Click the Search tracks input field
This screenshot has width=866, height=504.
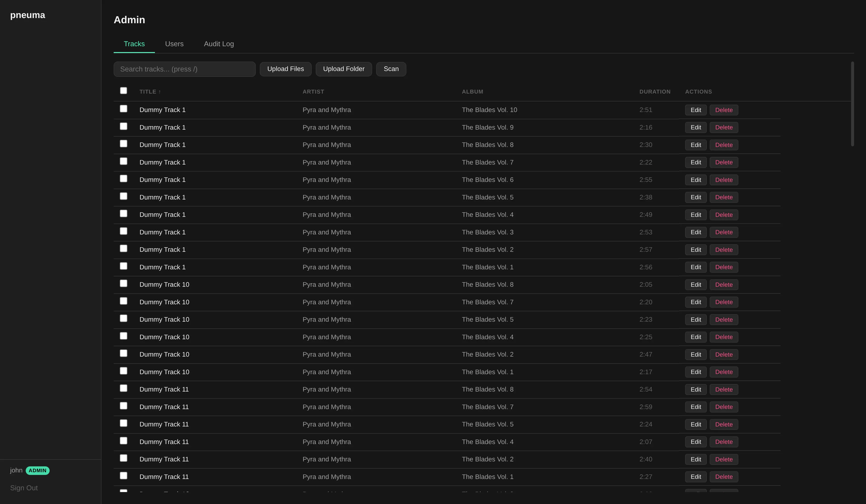(184, 69)
